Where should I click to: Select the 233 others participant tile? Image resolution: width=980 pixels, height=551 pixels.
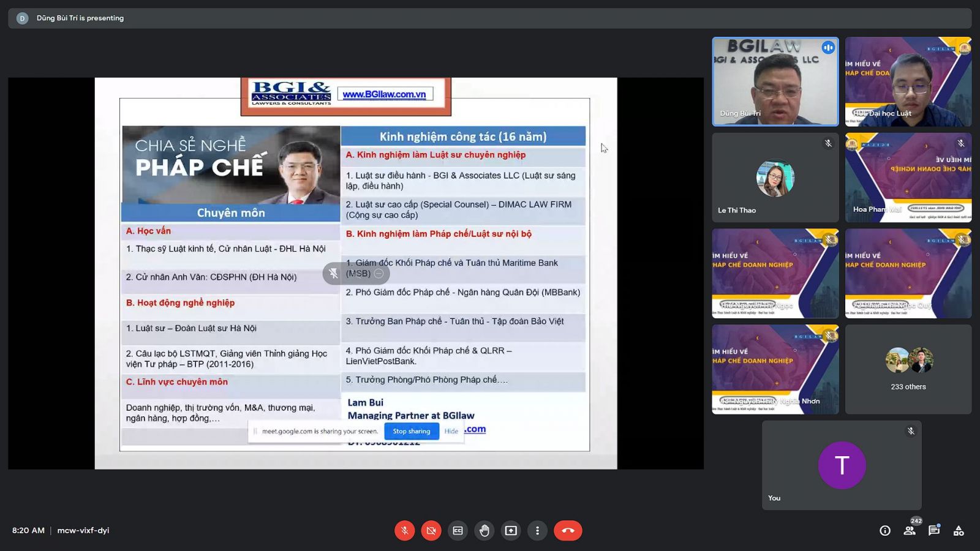tap(908, 369)
